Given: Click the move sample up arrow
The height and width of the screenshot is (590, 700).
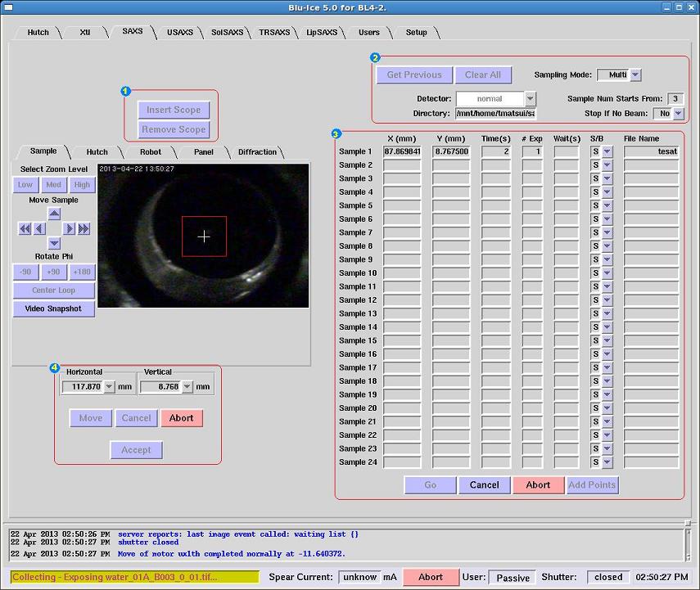Looking at the screenshot, I should [54, 214].
